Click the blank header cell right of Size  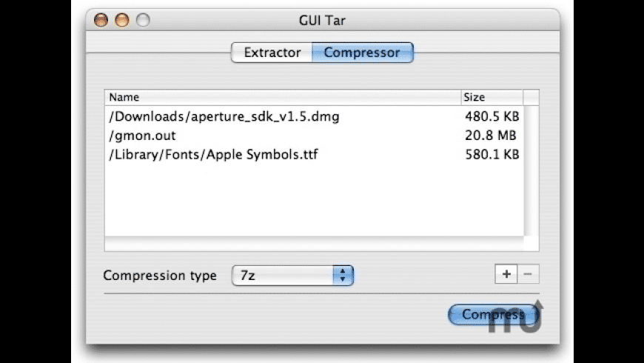click(x=531, y=97)
